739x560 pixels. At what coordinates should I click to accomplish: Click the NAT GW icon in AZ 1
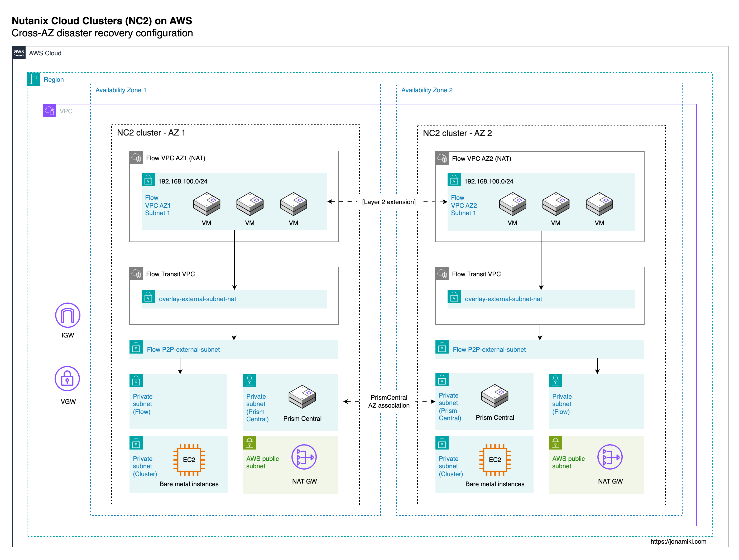[304, 457]
